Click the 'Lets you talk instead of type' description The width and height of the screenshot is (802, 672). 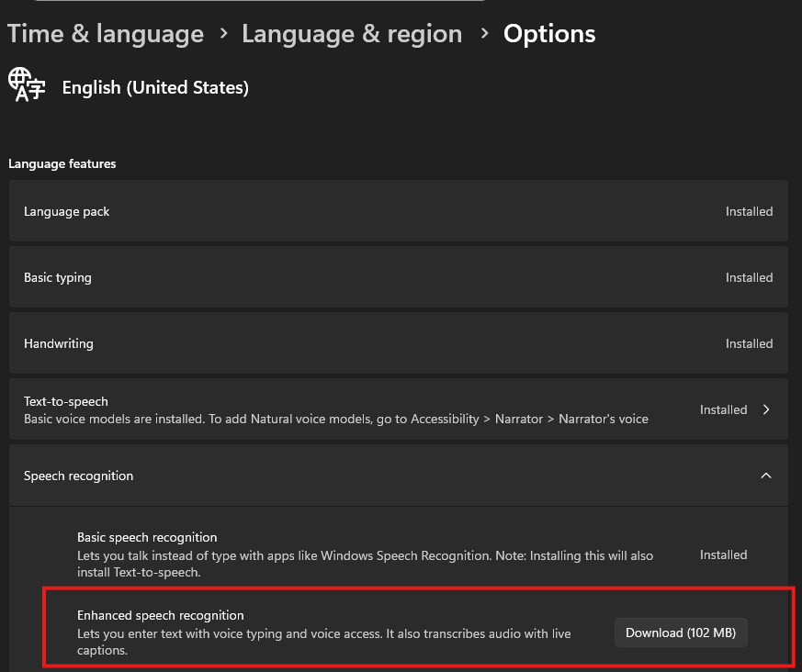point(366,564)
